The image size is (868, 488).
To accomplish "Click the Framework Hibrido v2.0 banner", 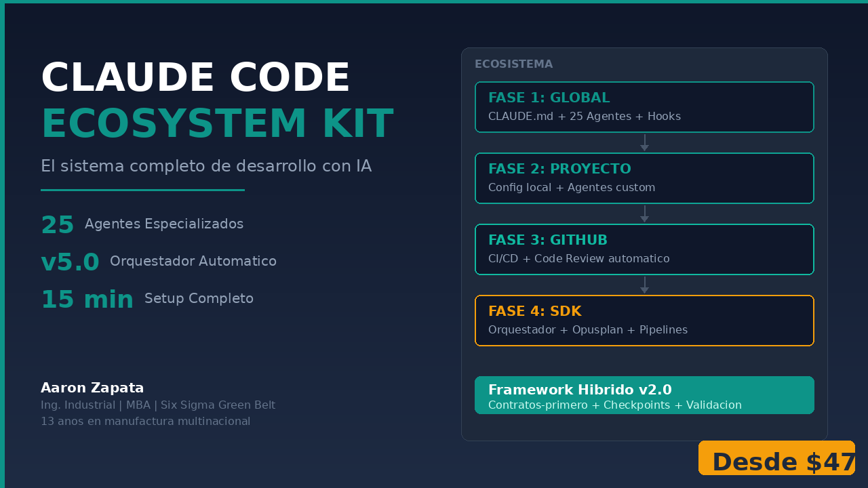I will pos(644,395).
